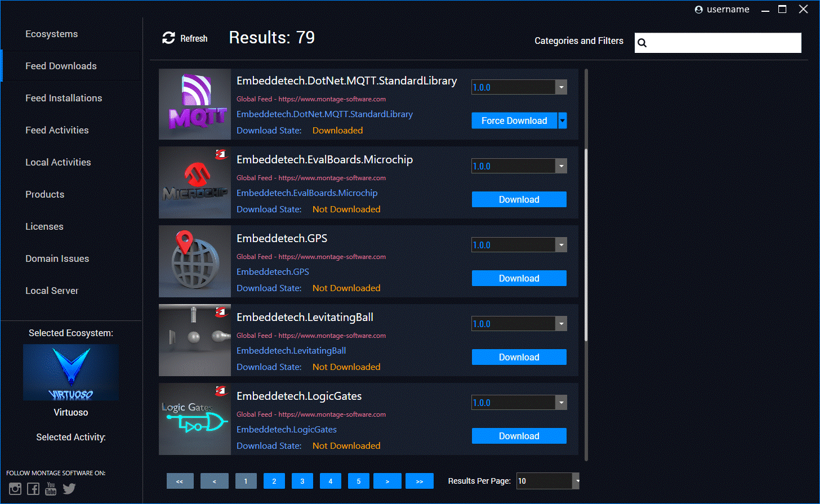
Task: Open the Twitter social icon
Action: (x=69, y=489)
